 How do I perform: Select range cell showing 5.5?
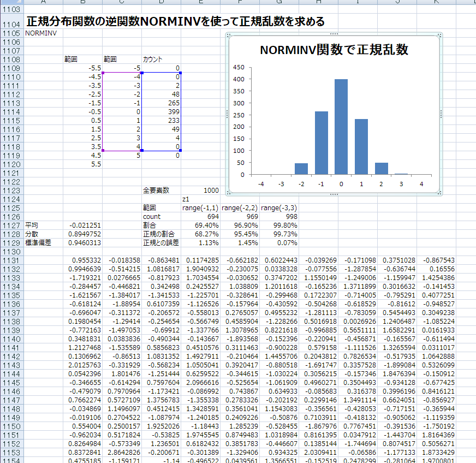[82, 164]
